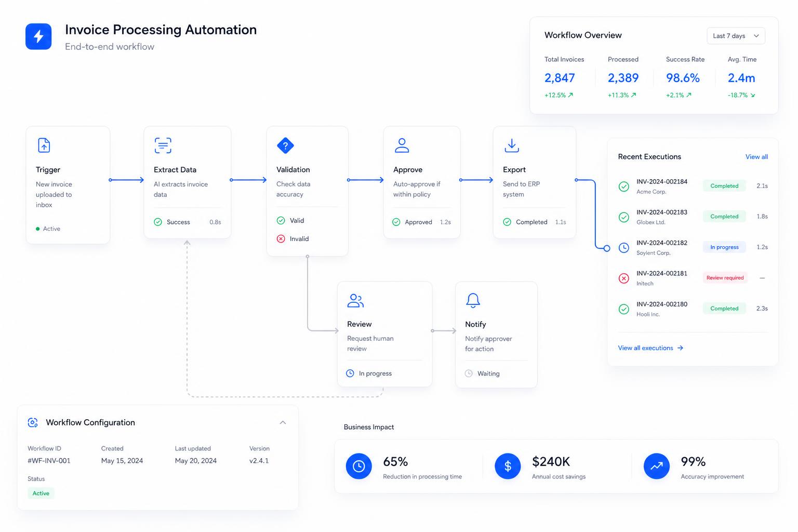The height and width of the screenshot is (532, 798).
Task: Click the Approve node person icon
Action: 402,145
